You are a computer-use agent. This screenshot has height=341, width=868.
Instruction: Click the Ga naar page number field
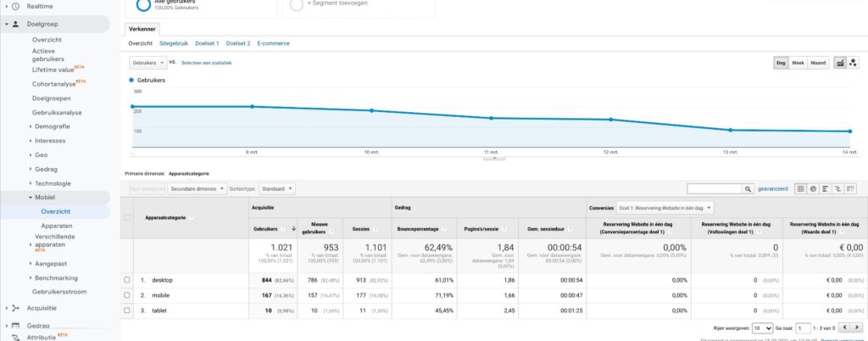804,328
